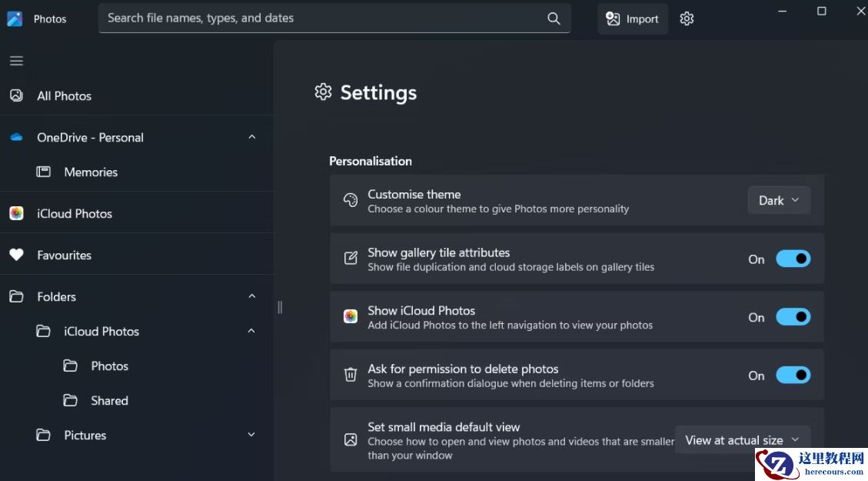Open the settings gear in the title bar
This screenshot has width=868, height=481.
687,18
